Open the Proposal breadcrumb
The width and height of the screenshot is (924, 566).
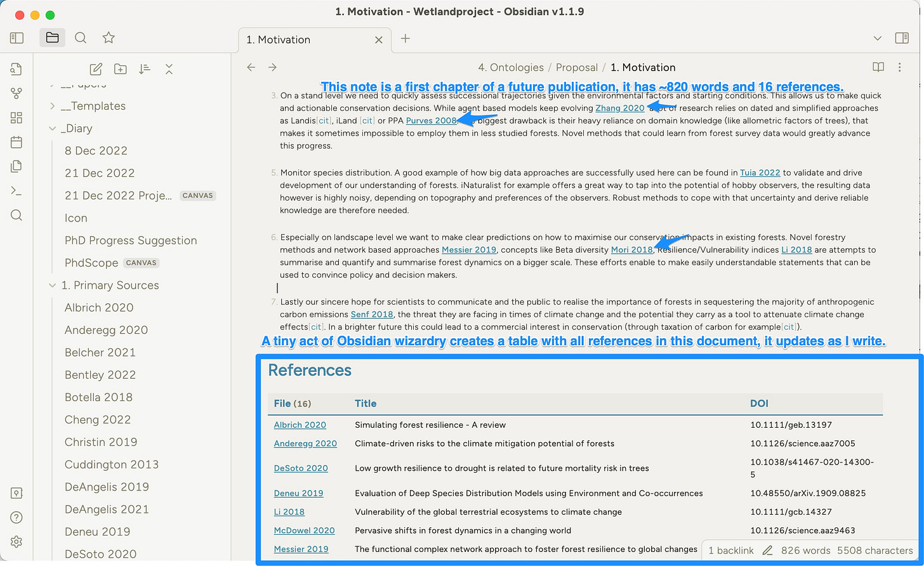tap(577, 67)
